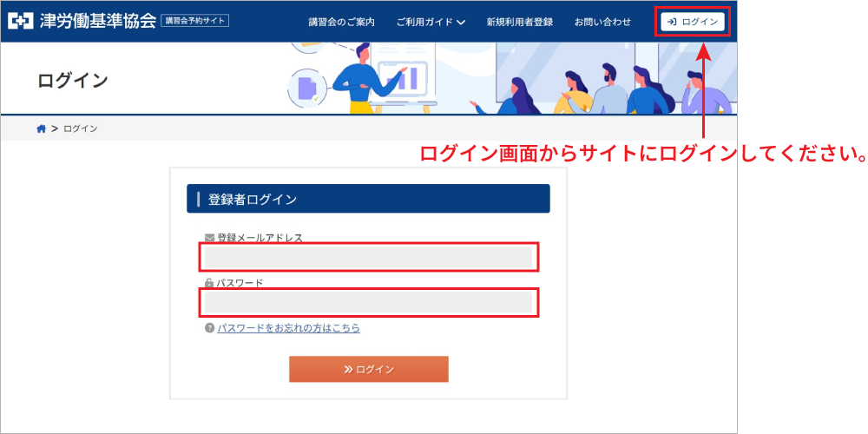Screen dimensions: 868x434
Task: Click the double chevron on orange ログイン button
Action: click(x=348, y=370)
